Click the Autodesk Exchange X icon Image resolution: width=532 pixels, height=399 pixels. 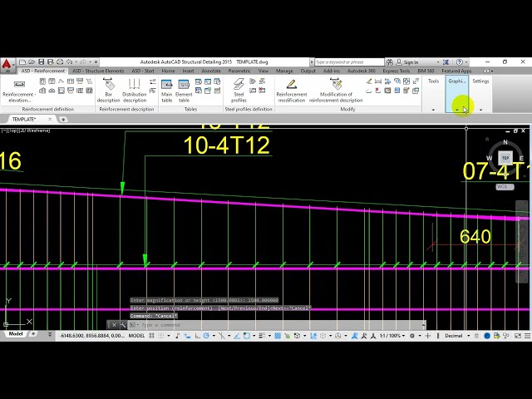(446, 62)
